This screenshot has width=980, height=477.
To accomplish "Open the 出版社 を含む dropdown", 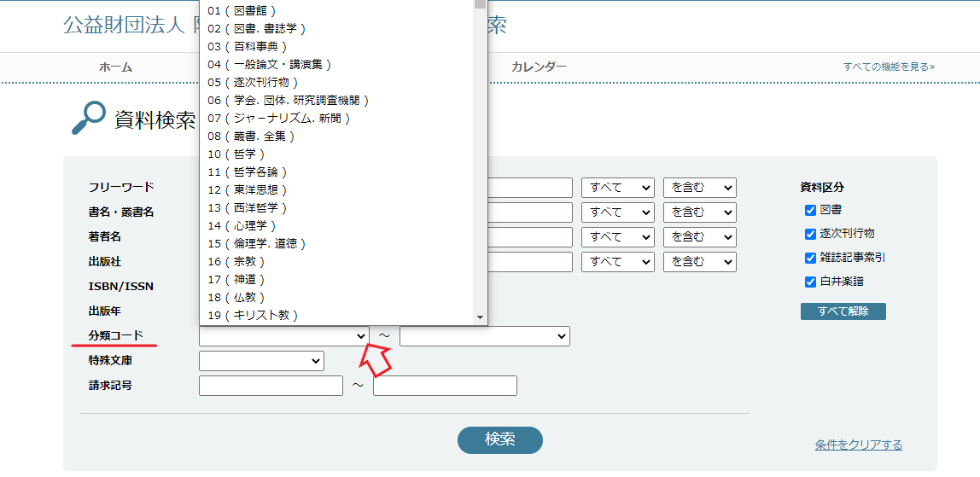I will pos(699,262).
